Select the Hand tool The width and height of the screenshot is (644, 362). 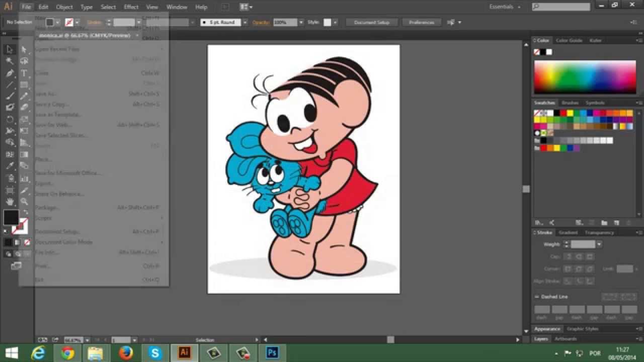tap(9, 202)
